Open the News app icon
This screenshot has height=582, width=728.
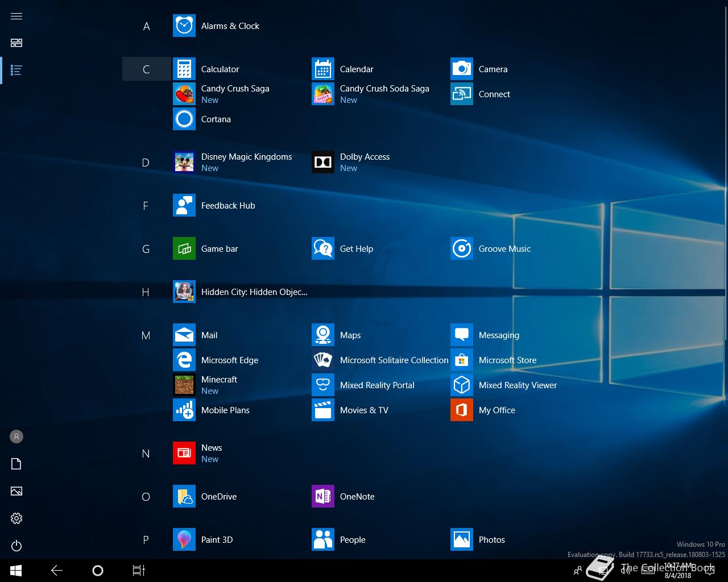click(x=184, y=454)
